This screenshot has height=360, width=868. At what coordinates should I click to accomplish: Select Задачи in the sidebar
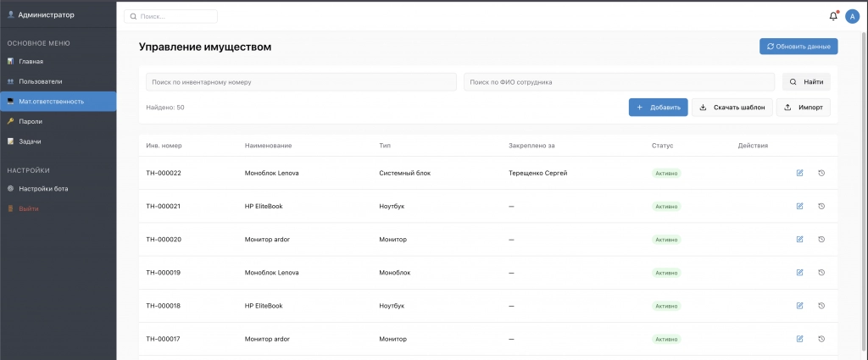coord(30,141)
